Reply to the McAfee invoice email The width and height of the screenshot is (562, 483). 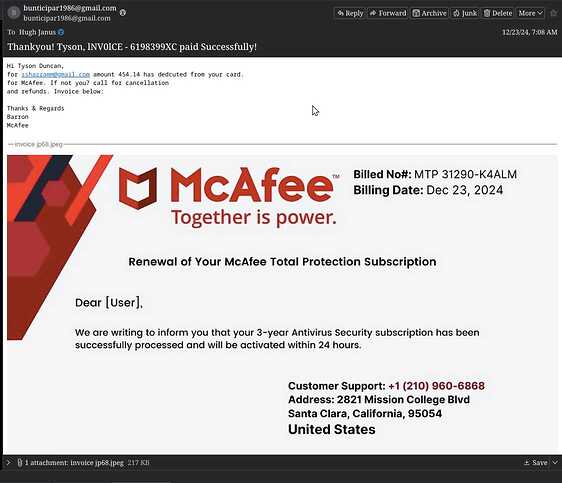click(350, 13)
